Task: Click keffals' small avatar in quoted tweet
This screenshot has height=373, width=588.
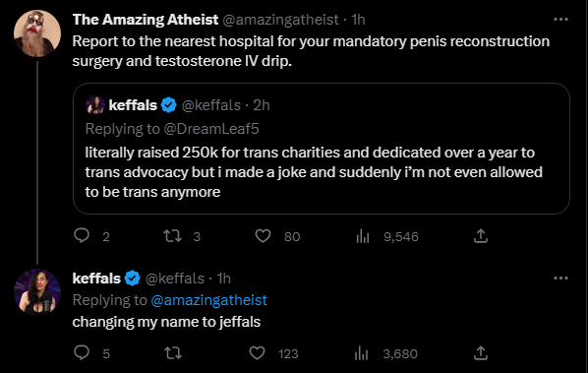Action: point(95,105)
